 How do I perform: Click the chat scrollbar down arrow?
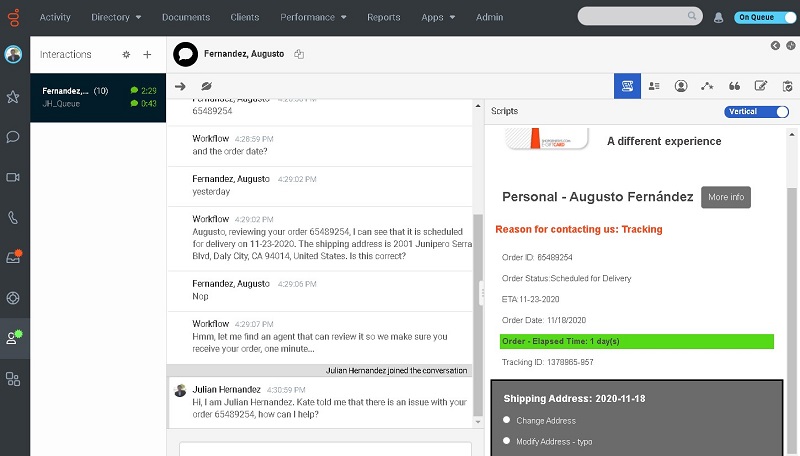478,422
